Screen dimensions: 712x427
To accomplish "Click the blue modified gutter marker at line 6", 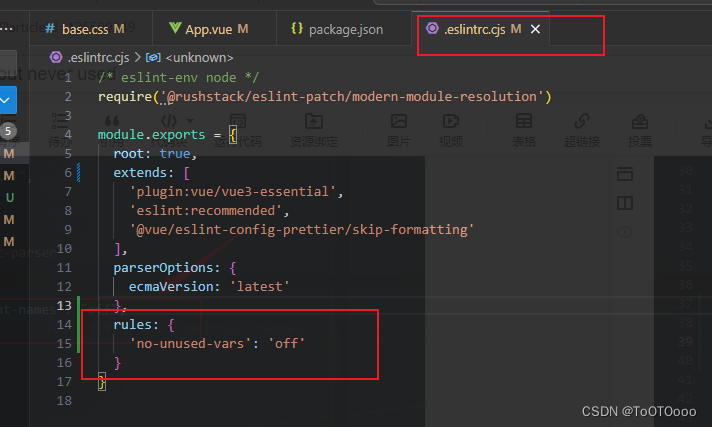I will pyautogui.click(x=79, y=173).
